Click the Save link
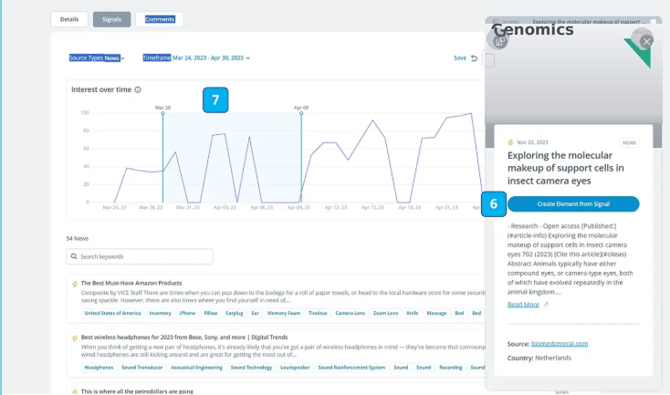The width and height of the screenshot is (670, 395). 460,58
